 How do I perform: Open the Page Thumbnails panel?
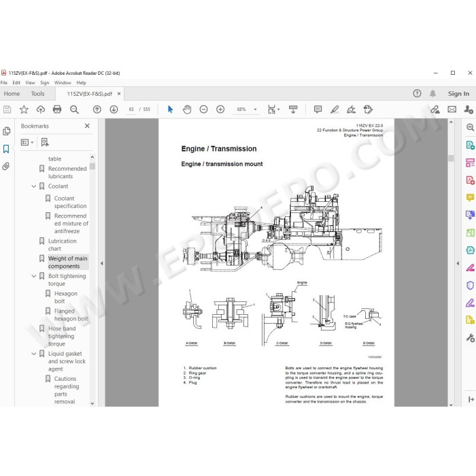[x=6, y=131]
